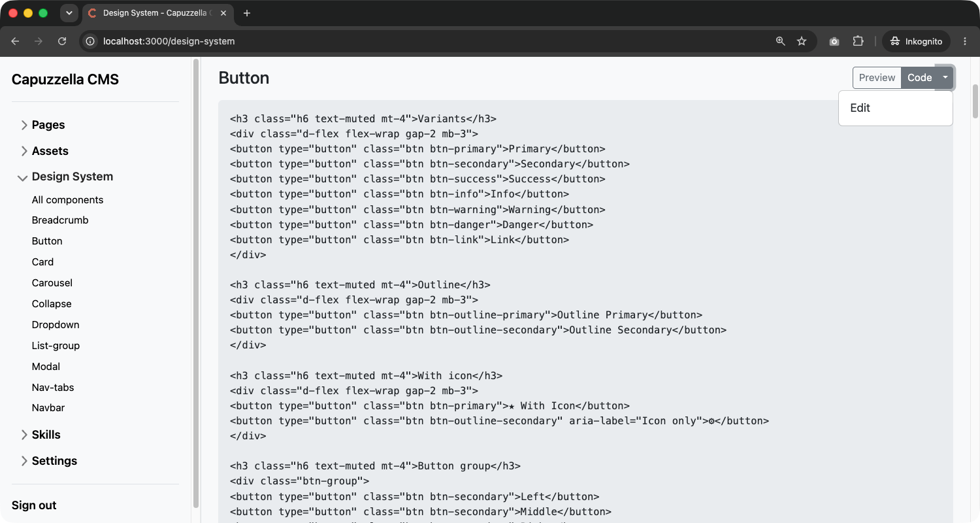Choose Edit from the dropdown menu

895,108
